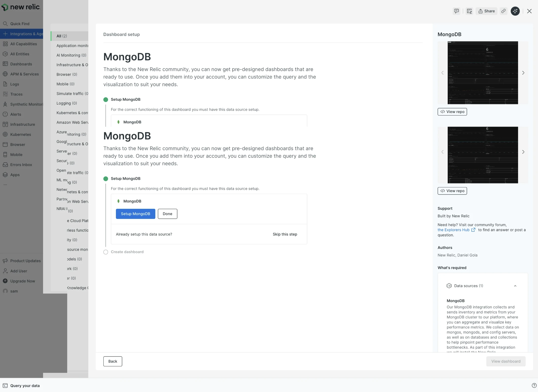Open Product Updates
Viewport: 538px width, 392px height.
[21, 261]
